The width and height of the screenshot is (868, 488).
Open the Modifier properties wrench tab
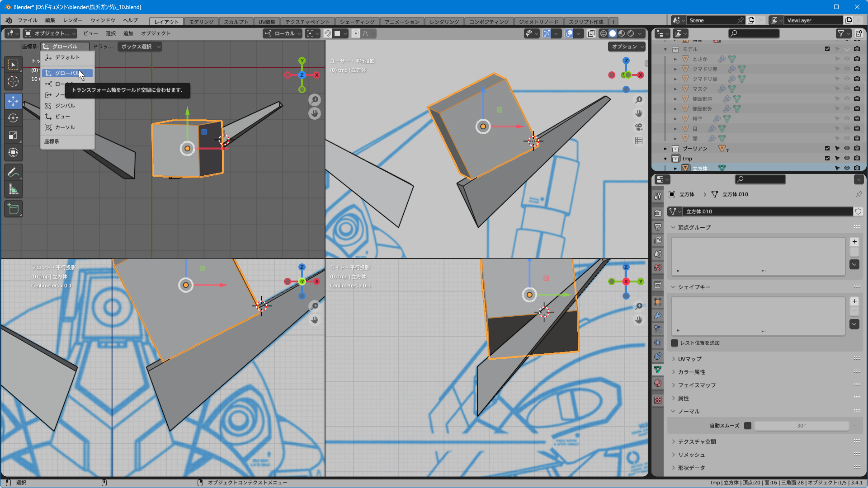click(x=658, y=315)
